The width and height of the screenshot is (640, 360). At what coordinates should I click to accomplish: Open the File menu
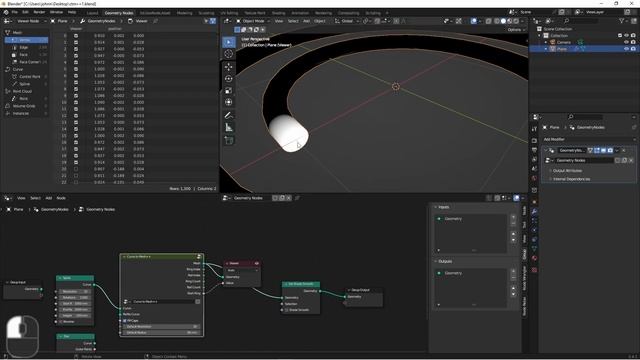tap(15, 12)
